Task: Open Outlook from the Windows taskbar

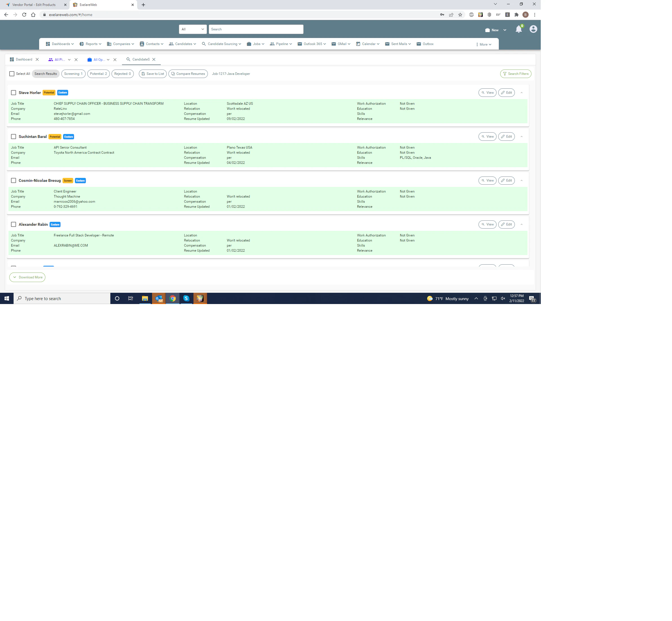Action: (159, 298)
